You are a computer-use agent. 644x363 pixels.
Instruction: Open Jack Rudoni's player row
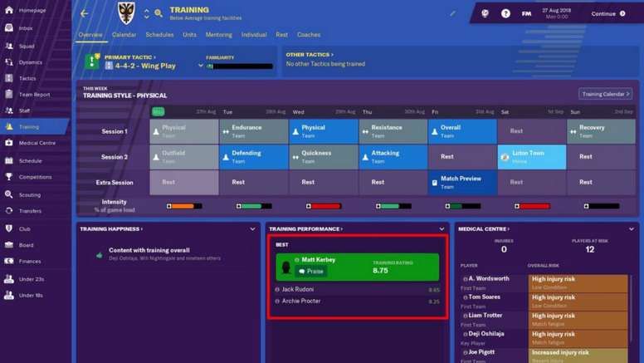[x=358, y=289]
